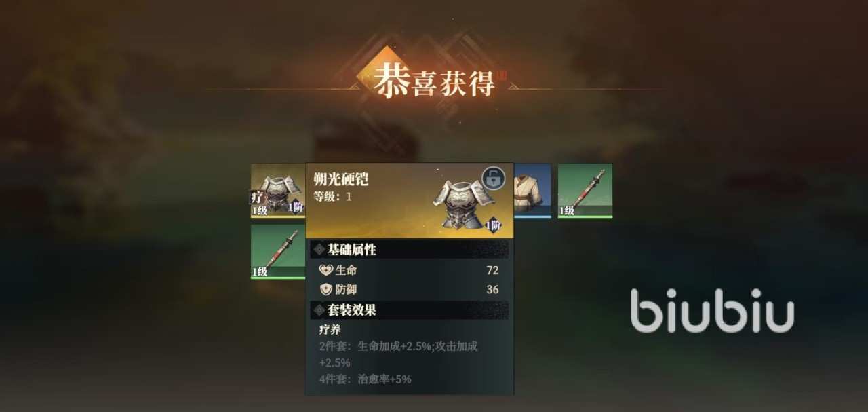Viewport: 868px width, 412px height.
Task: Click the 防御 shield icon
Action: pos(325,290)
